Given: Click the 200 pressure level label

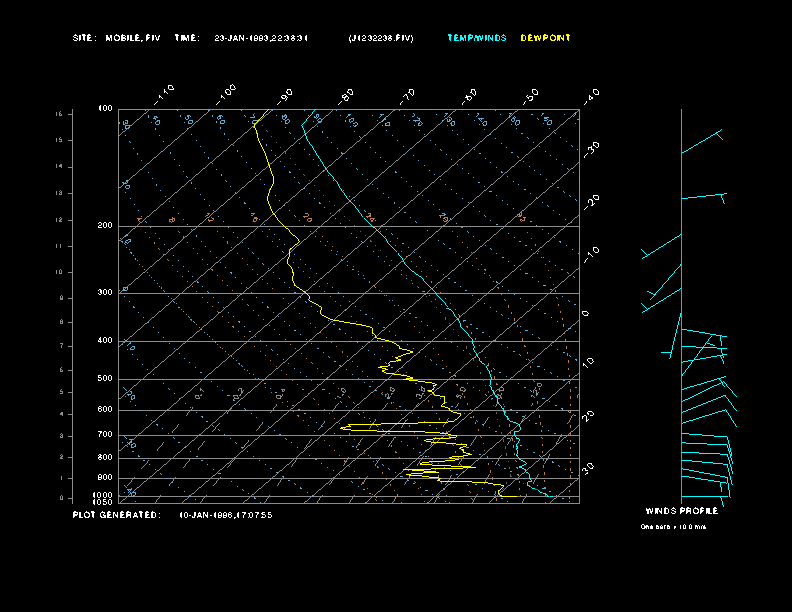Looking at the screenshot, I should point(105,226).
